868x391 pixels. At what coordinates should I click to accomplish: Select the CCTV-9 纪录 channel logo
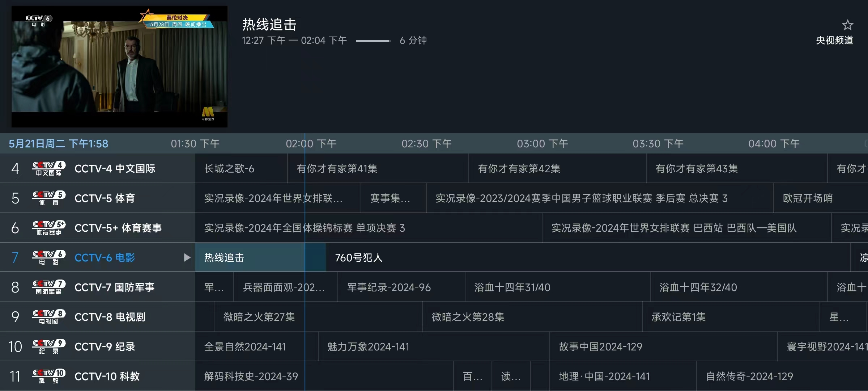pyautogui.click(x=49, y=346)
